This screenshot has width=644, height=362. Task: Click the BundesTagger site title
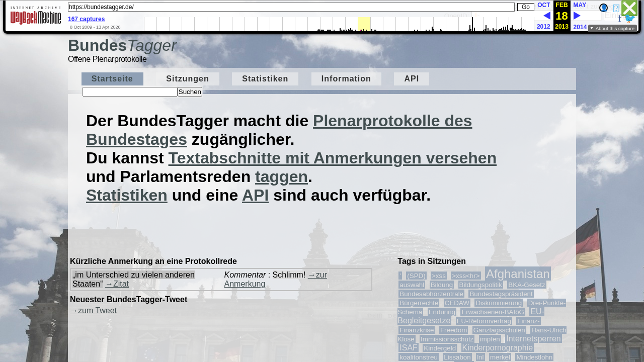click(x=122, y=45)
